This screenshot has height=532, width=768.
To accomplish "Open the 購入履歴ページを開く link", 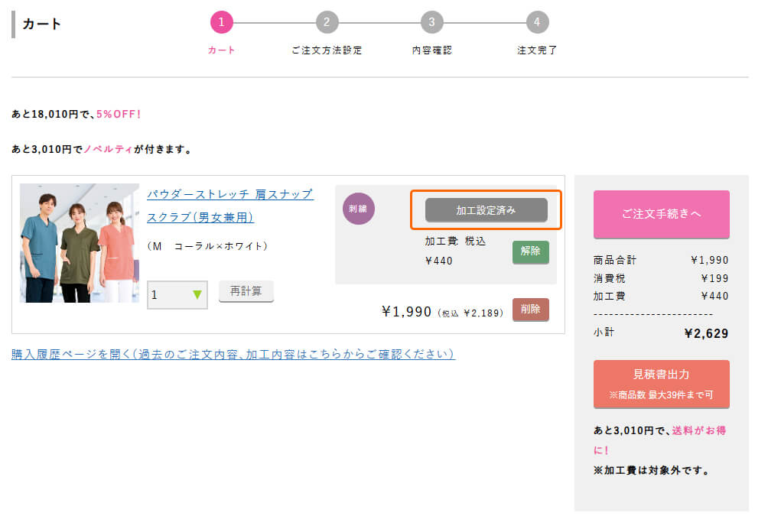I will 233,355.
